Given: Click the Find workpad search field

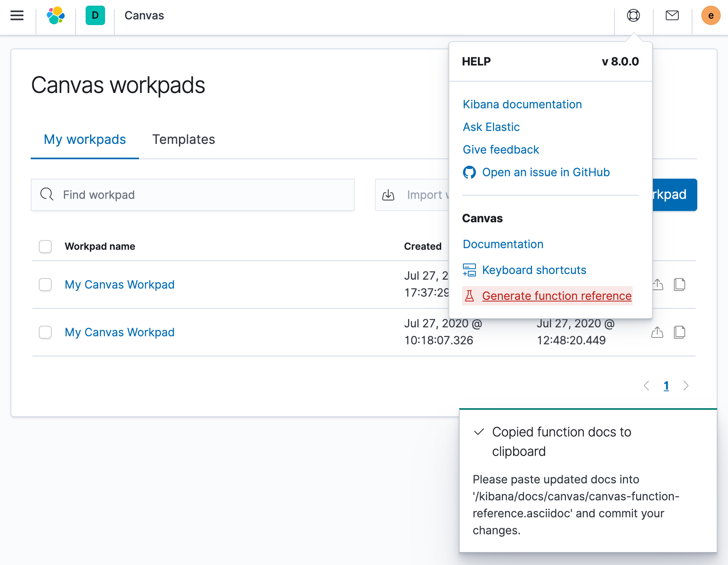Looking at the screenshot, I should 193,195.
